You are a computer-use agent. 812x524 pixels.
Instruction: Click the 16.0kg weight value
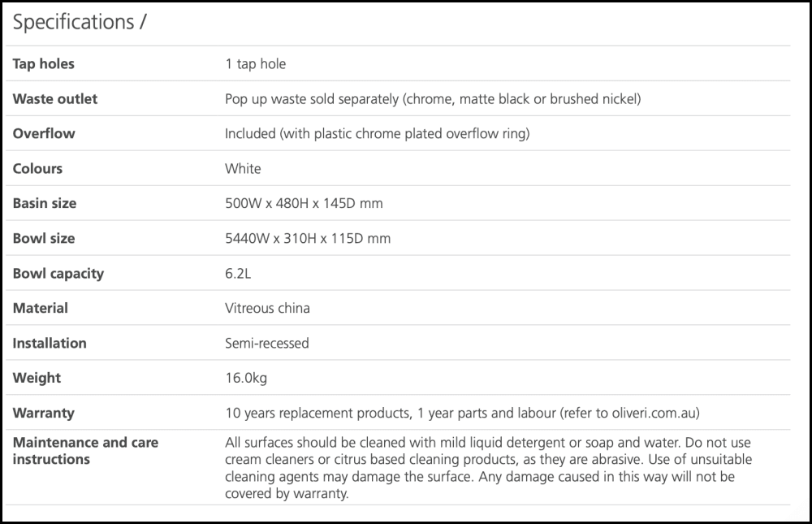coord(244,378)
